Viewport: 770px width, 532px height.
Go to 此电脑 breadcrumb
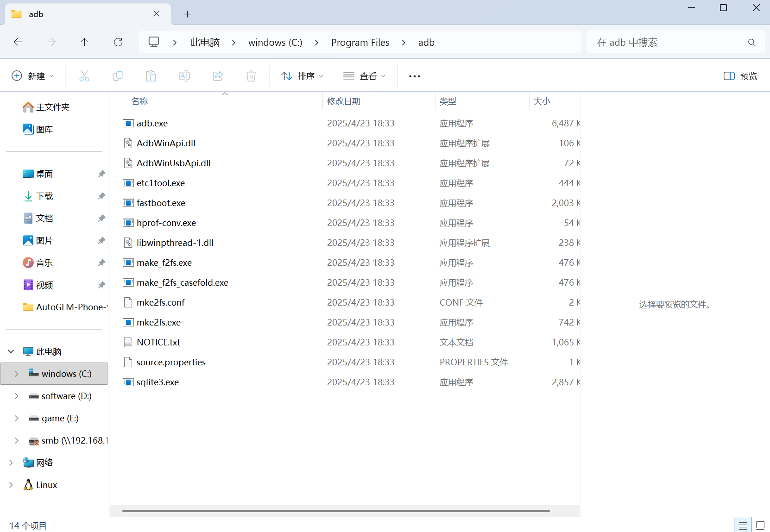[x=205, y=43]
